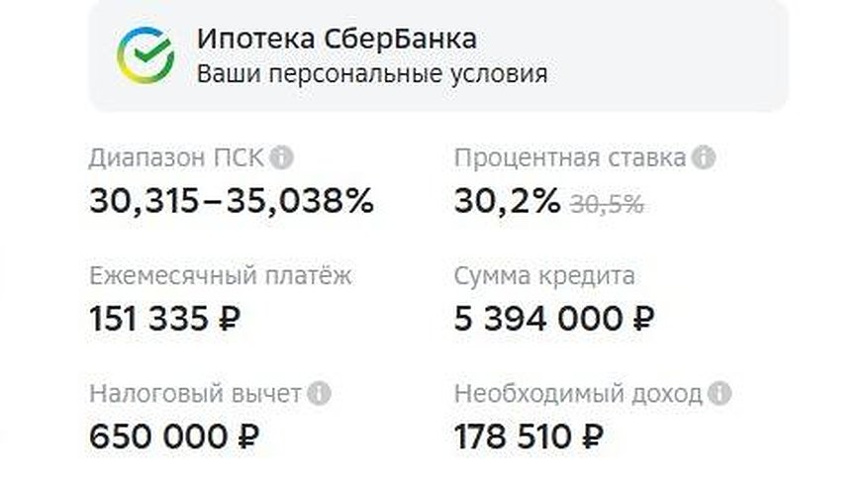Click info icon beside Процентная ставка
The image size is (868, 488).
coord(703,157)
